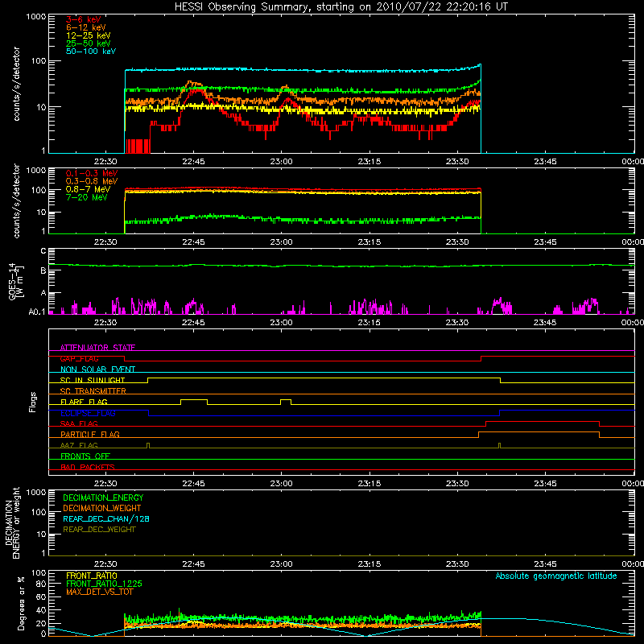644x644 pixels.
Task: Click the 0.8-7 MeV legend entry
Action: 88,189
